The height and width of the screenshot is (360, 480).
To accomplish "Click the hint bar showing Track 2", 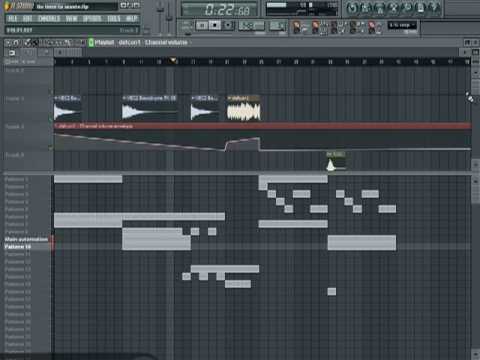I will [x=72, y=30].
